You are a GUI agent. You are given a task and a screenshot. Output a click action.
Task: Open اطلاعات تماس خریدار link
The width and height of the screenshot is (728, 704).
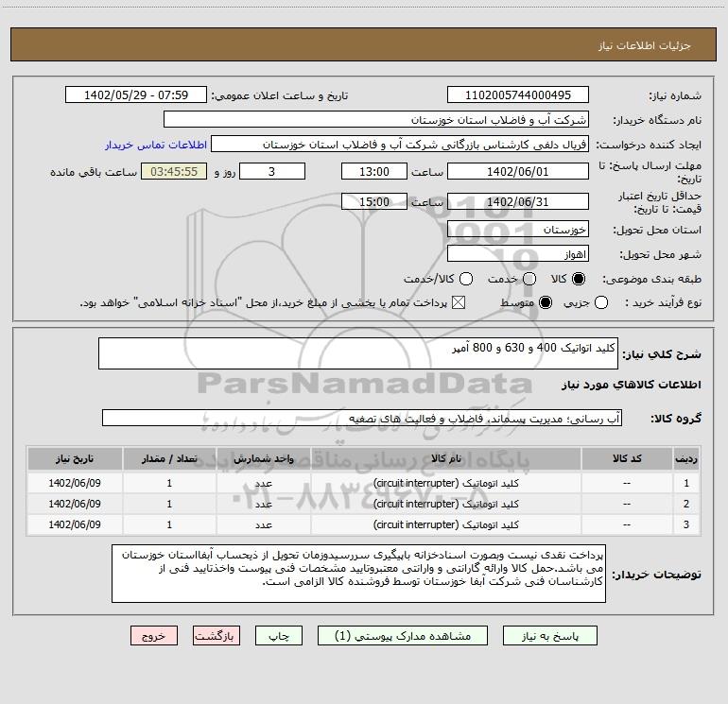[x=156, y=145]
